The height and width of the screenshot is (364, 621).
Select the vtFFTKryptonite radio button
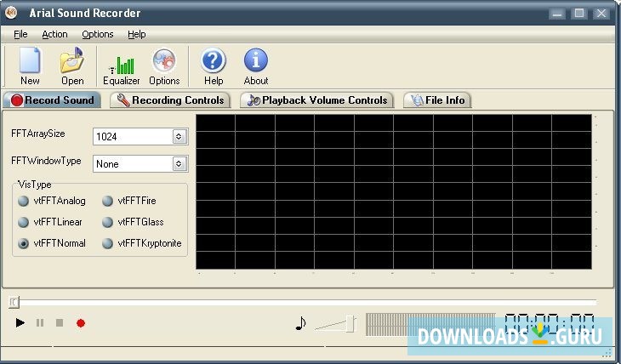(x=108, y=243)
